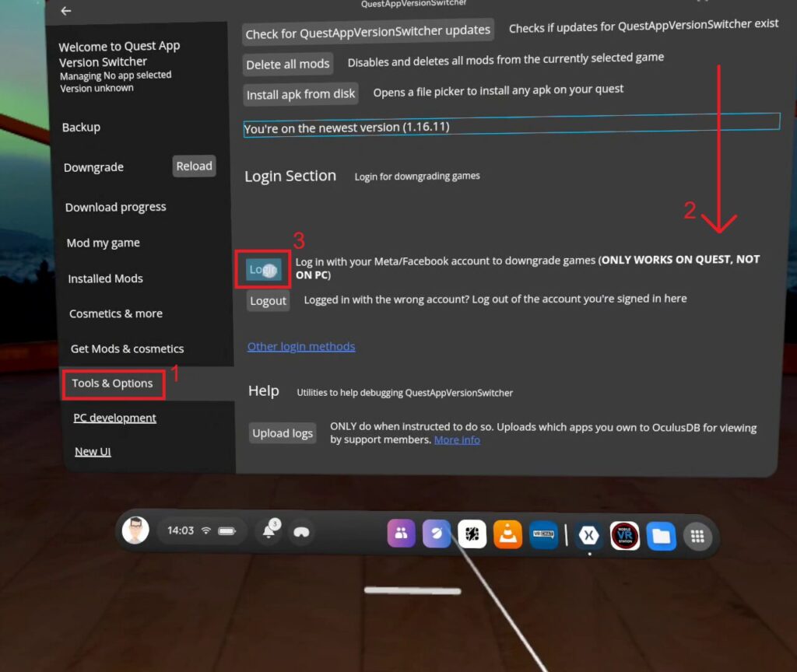The width and height of the screenshot is (797, 672).
Task: Grab the window handle bar
Action: tap(413, 590)
